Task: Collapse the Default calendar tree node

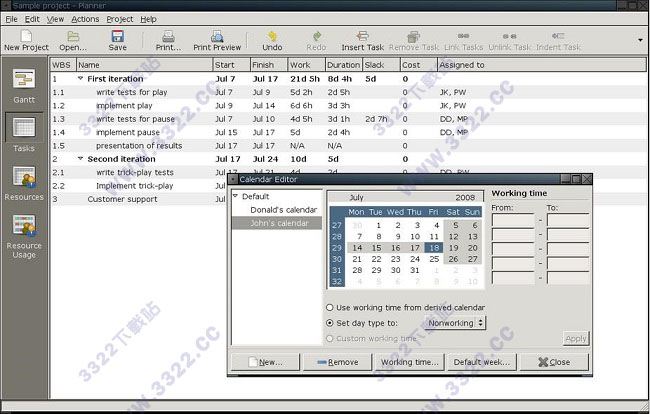Action: [236, 197]
